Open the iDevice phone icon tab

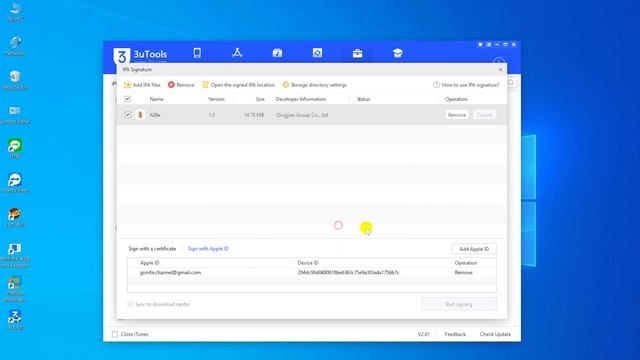tap(197, 53)
